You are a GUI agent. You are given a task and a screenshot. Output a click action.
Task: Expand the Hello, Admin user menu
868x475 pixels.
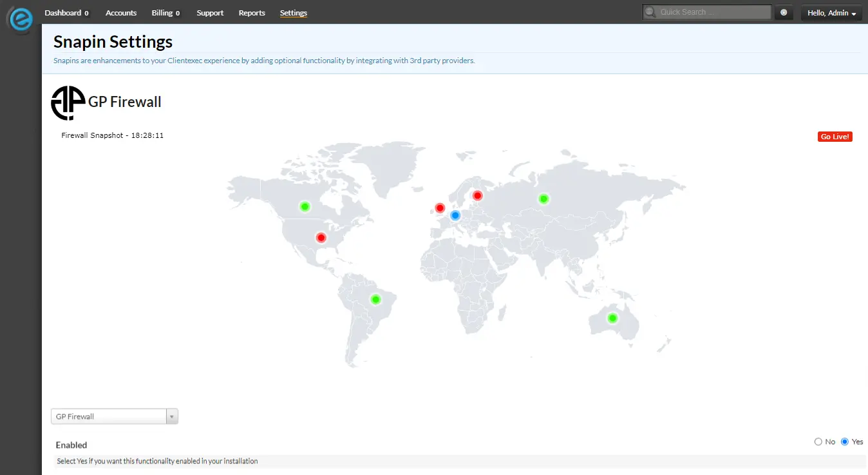(x=831, y=13)
